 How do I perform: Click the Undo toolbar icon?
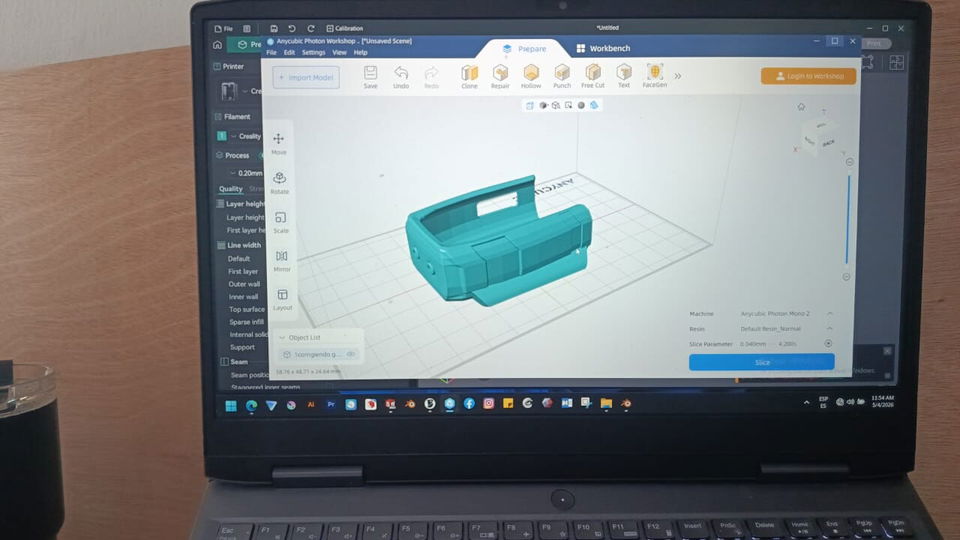coord(401,77)
